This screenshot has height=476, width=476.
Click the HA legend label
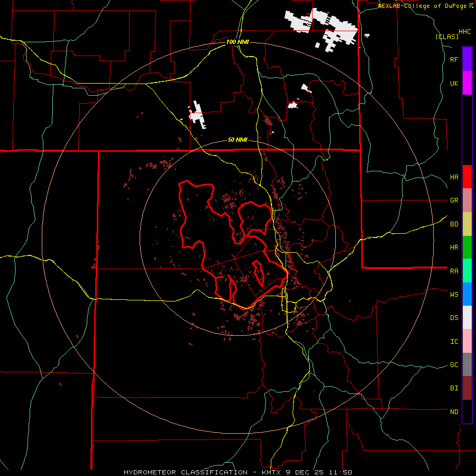454,177
